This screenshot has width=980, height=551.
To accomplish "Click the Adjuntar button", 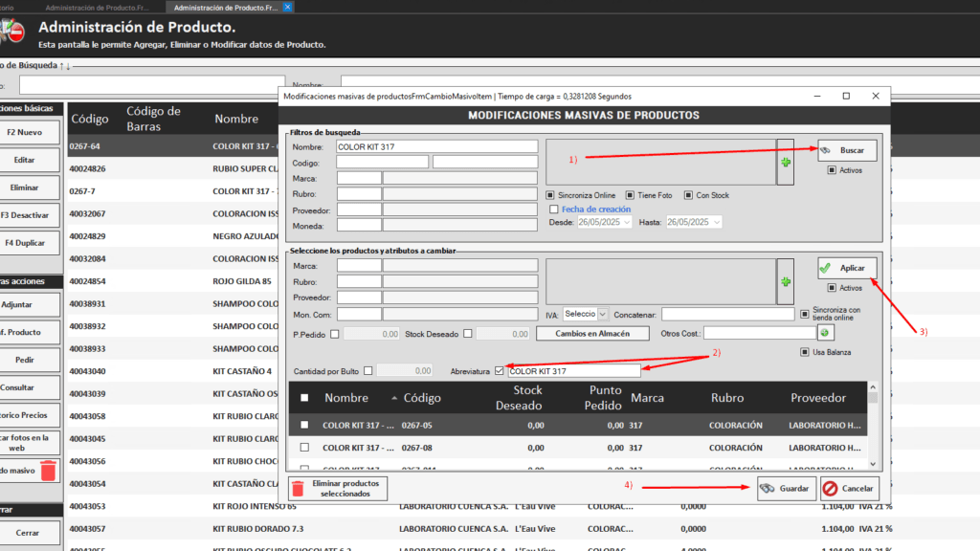I will (28, 305).
